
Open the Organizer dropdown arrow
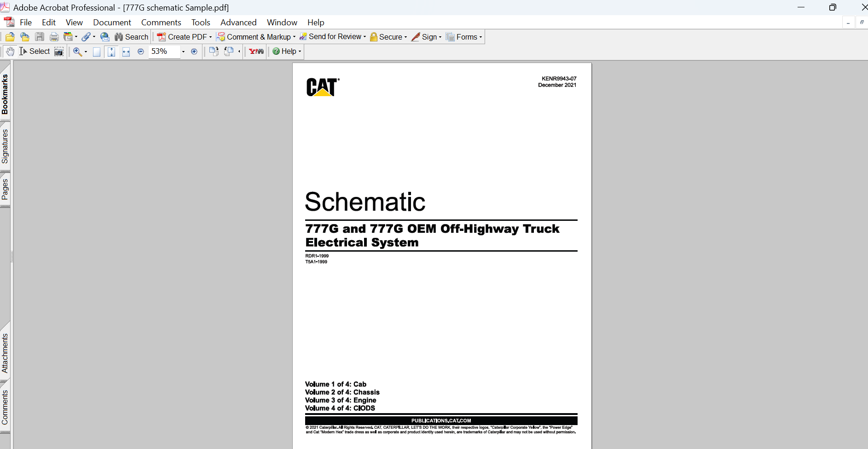tap(76, 37)
